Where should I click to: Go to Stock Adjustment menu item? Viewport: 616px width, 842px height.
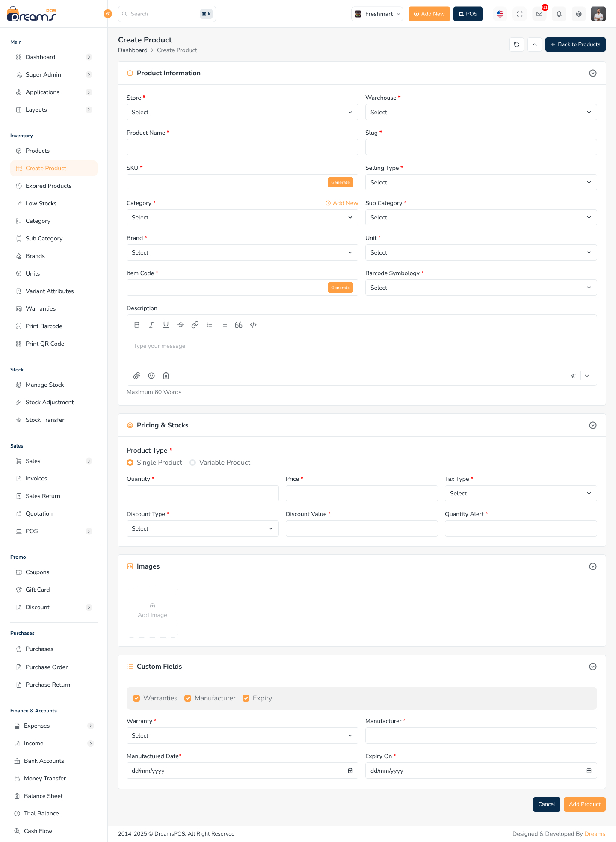(x=50, y=402)
